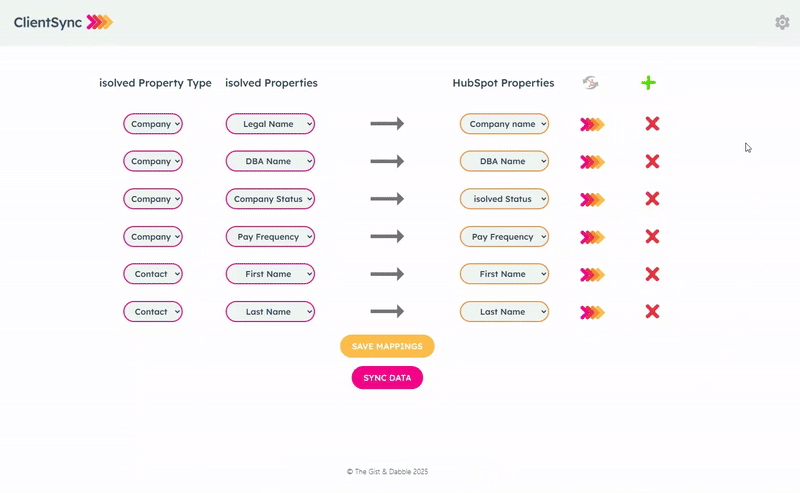Click the sync arrows icon in Legal Name row

(592, 124)
